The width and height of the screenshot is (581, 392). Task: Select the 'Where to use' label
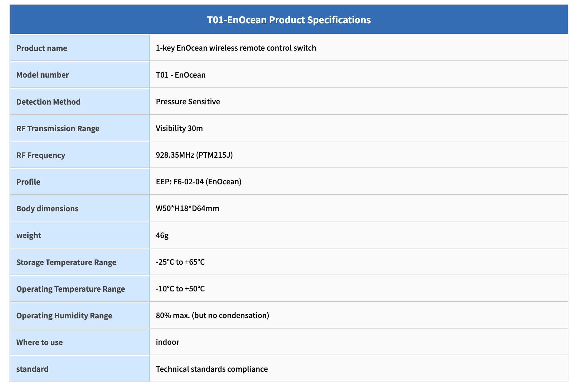39,342
